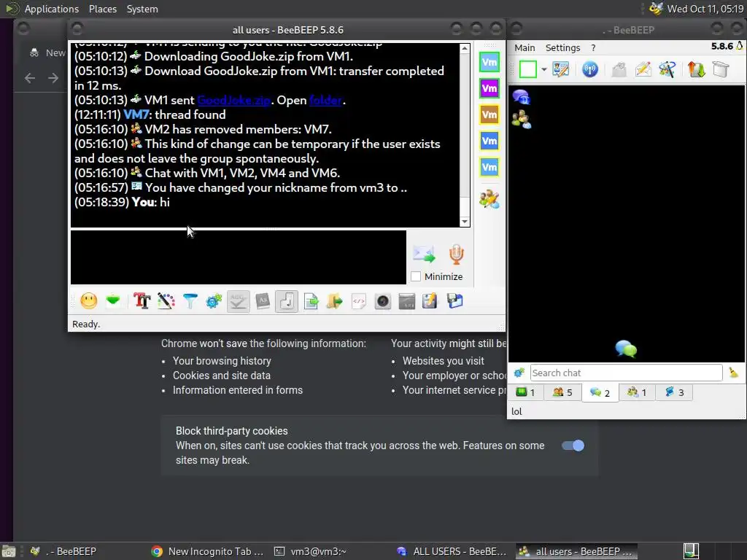Open the Settings menu in BeeBEEP
The image size is (747, 560).
click(x=562, y=47)
